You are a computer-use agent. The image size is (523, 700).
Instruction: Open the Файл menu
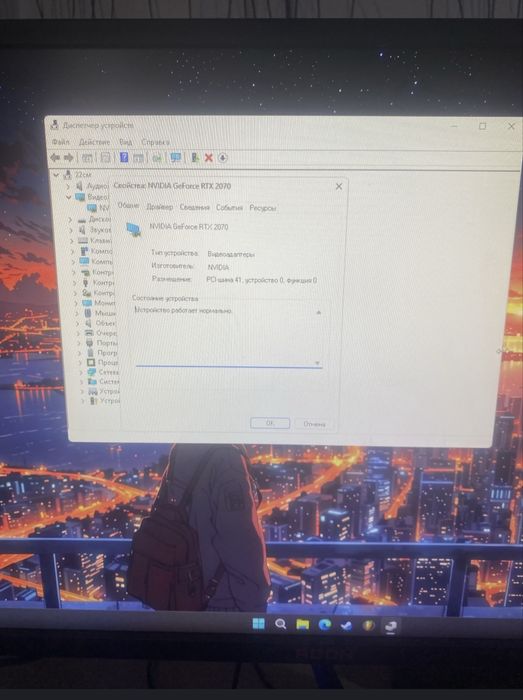point(61,142)
